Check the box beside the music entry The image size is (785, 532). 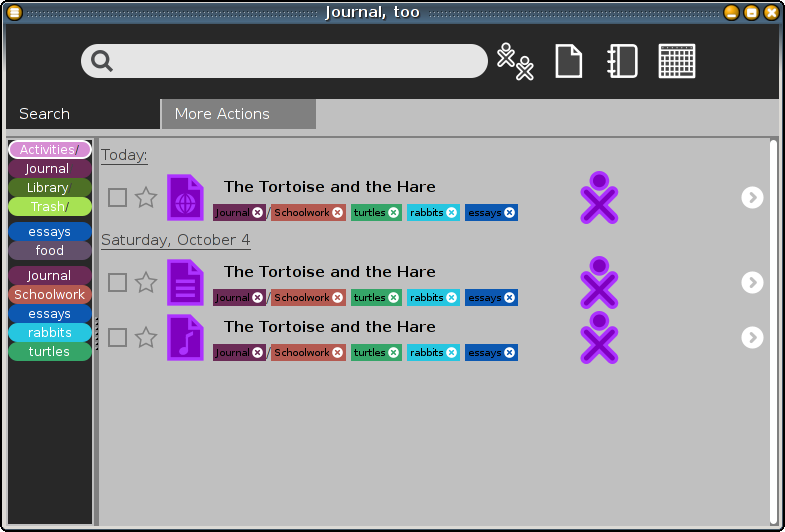click(118, 338)
